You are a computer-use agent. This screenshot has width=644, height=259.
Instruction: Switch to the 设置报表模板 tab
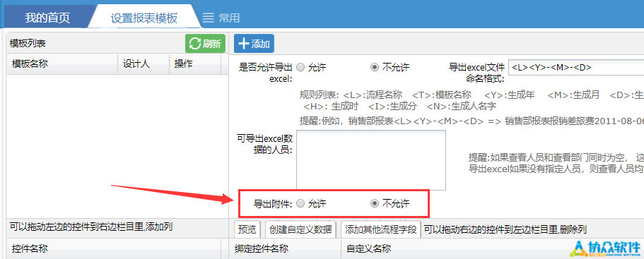click(144, 18)
